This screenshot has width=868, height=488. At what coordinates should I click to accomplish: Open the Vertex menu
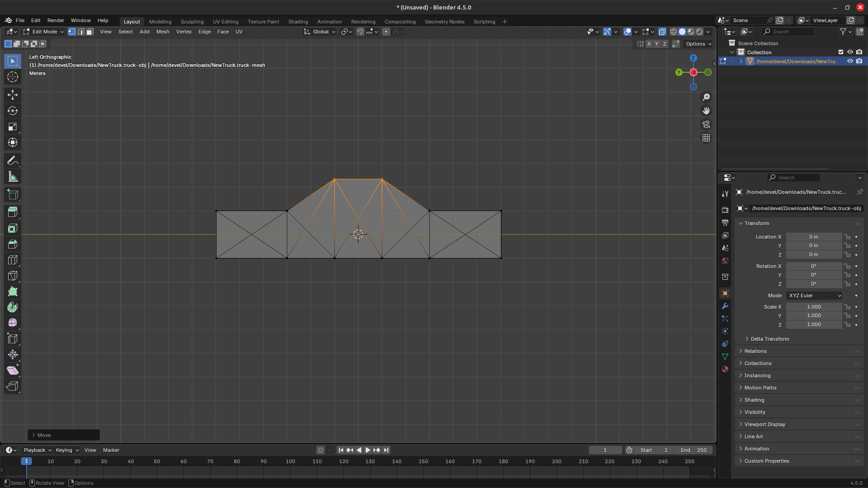pyautogui.click(x=184, y=32)
